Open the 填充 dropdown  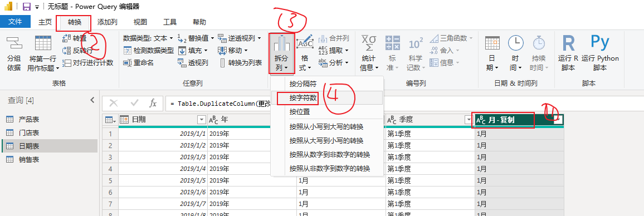click(193, 51)
